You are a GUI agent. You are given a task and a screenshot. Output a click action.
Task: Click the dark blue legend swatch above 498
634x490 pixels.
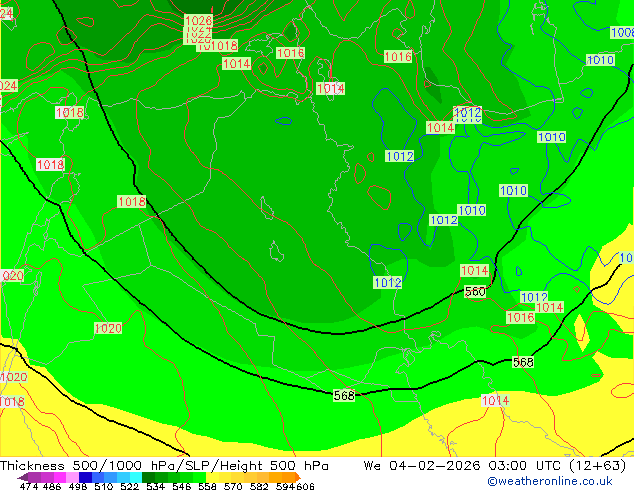85,477
